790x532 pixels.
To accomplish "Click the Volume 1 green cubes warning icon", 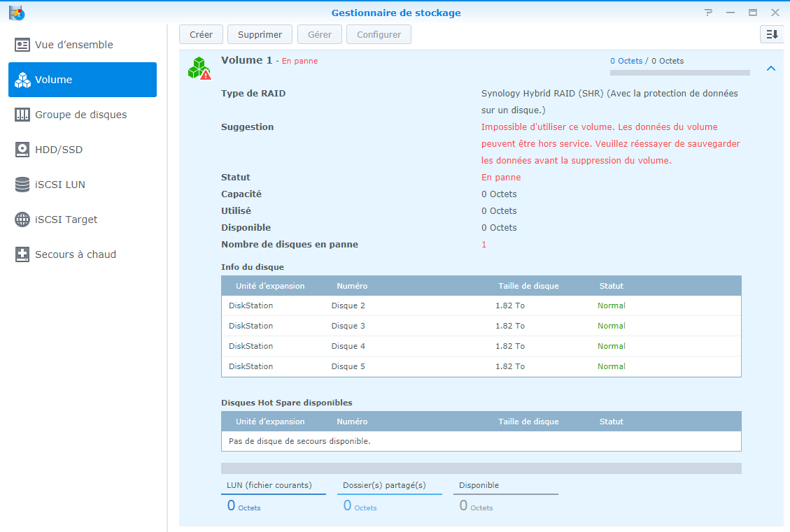I will (x=199, y=68).
